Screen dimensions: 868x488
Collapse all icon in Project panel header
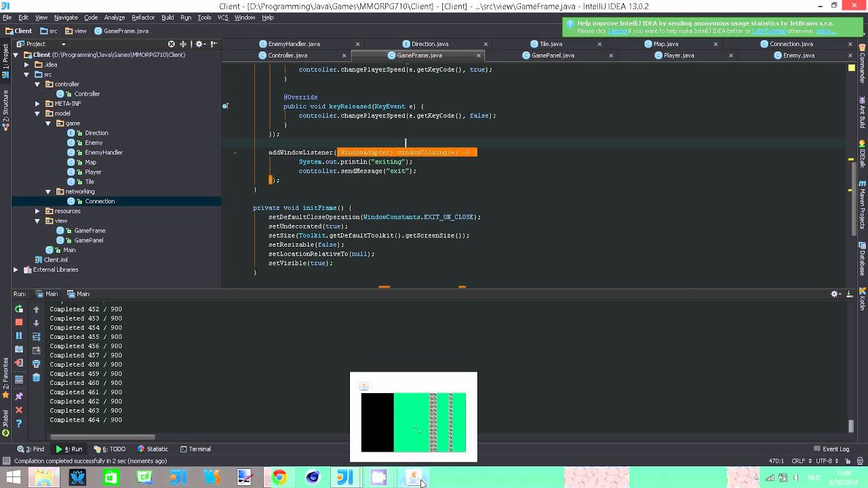[x=183, y=44]
